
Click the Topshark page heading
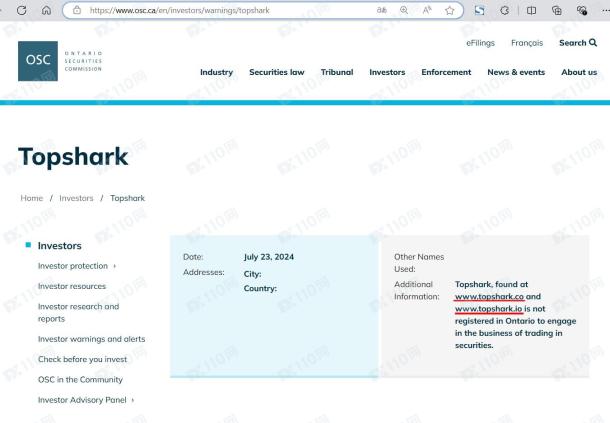(73, 157)
